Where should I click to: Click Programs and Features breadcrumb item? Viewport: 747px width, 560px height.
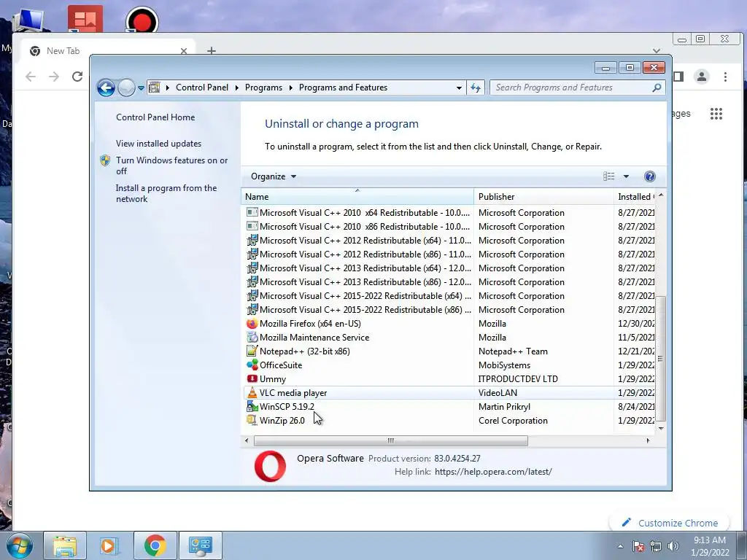(343, 87)
